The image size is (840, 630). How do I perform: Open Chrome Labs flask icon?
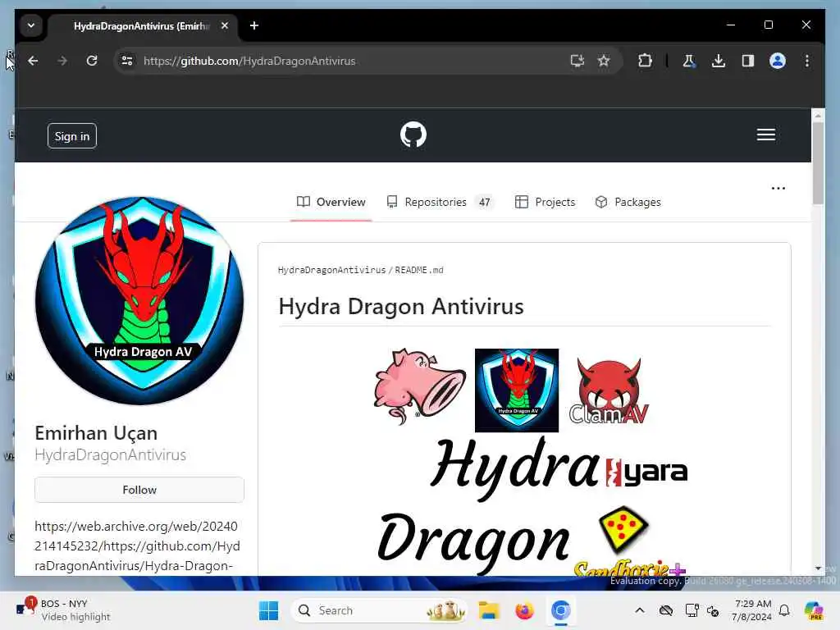coord(689,61)
